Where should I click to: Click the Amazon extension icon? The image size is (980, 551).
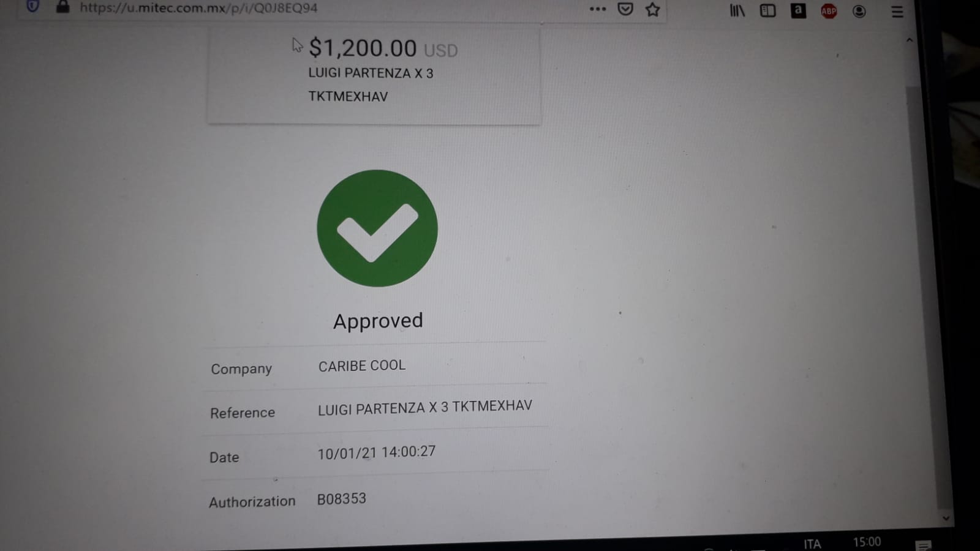[x=798, y=10]
